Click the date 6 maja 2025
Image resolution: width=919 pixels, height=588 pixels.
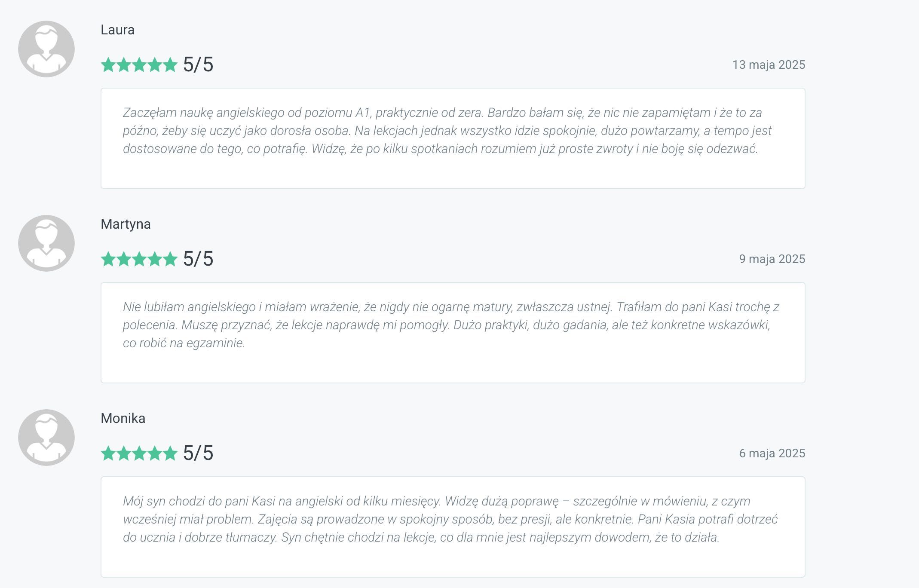tap(772, 453)
